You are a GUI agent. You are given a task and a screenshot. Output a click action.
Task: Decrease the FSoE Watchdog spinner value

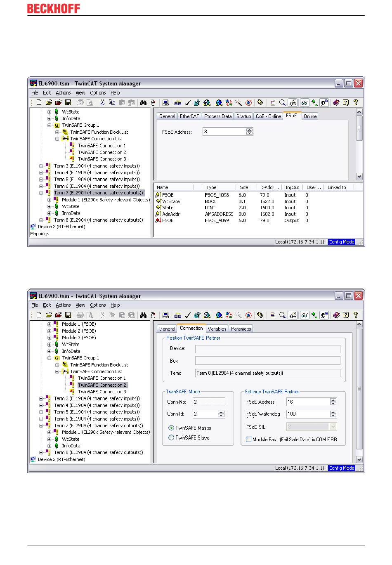tap(333, 416)
